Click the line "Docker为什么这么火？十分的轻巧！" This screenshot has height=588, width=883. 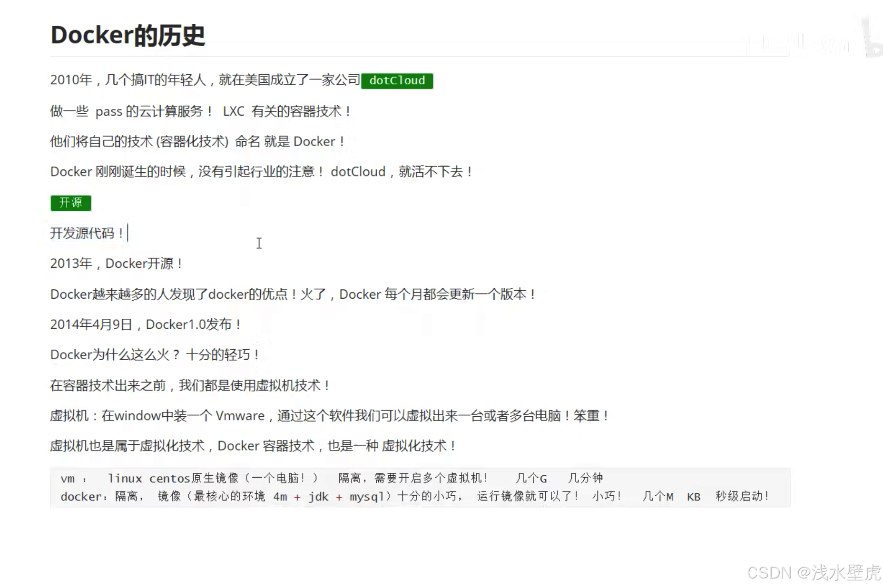pyautogui.click(x=155, y=355)
